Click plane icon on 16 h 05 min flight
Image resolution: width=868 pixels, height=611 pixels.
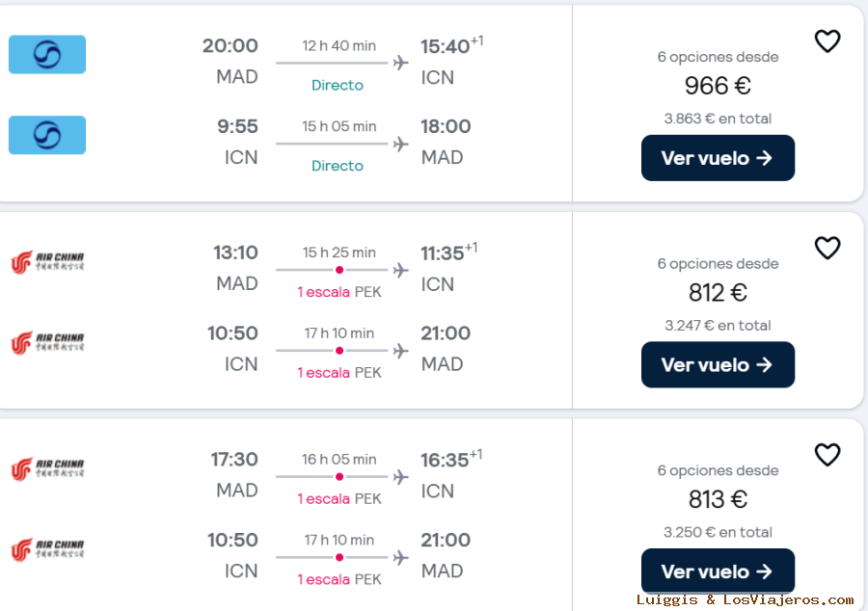coord(401,477)
